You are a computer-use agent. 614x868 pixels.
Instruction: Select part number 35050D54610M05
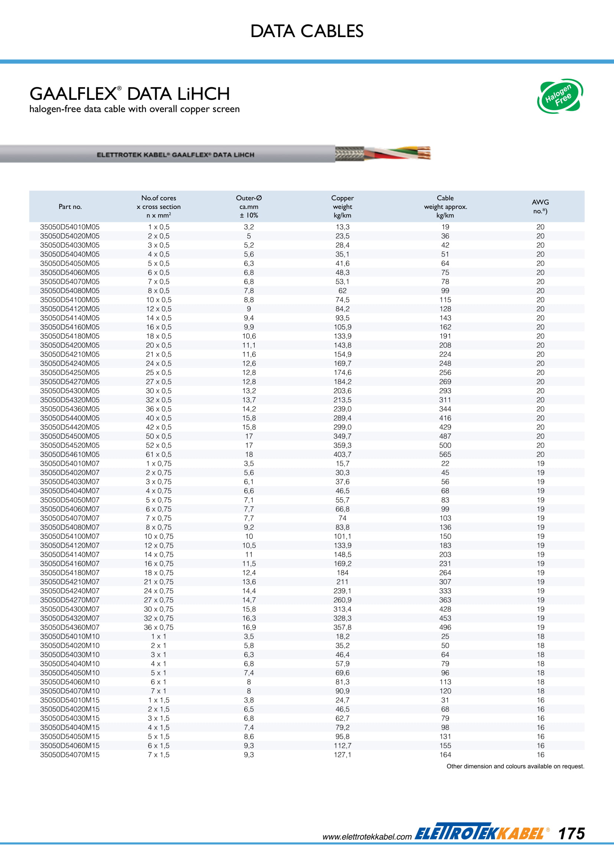(70, 455)
